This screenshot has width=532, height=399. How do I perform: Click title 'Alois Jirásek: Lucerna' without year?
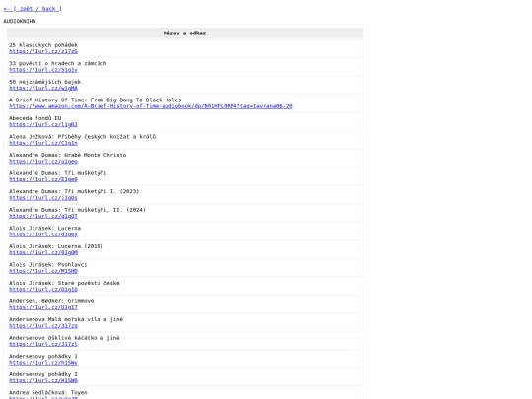pyautogui.click(x=44, y=229)
